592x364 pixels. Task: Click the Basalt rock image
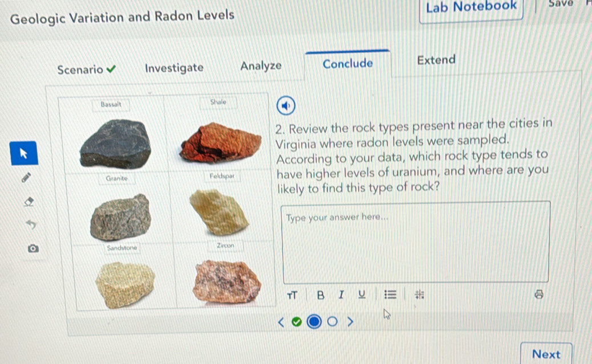pos(116,144)
